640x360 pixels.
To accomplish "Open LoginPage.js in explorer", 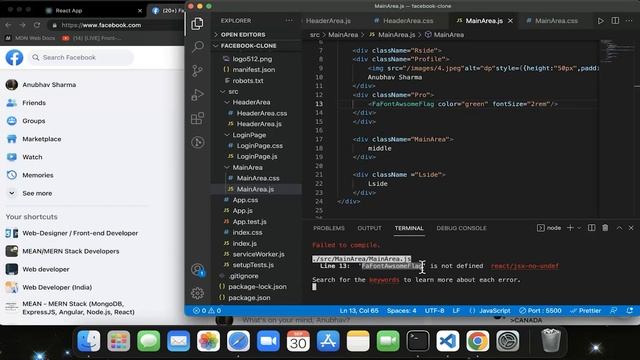I will (257, 156).
